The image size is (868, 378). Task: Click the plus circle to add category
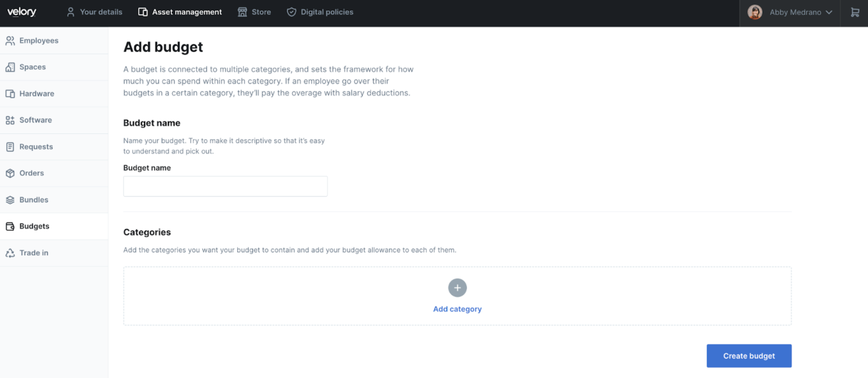click(457, 288)
